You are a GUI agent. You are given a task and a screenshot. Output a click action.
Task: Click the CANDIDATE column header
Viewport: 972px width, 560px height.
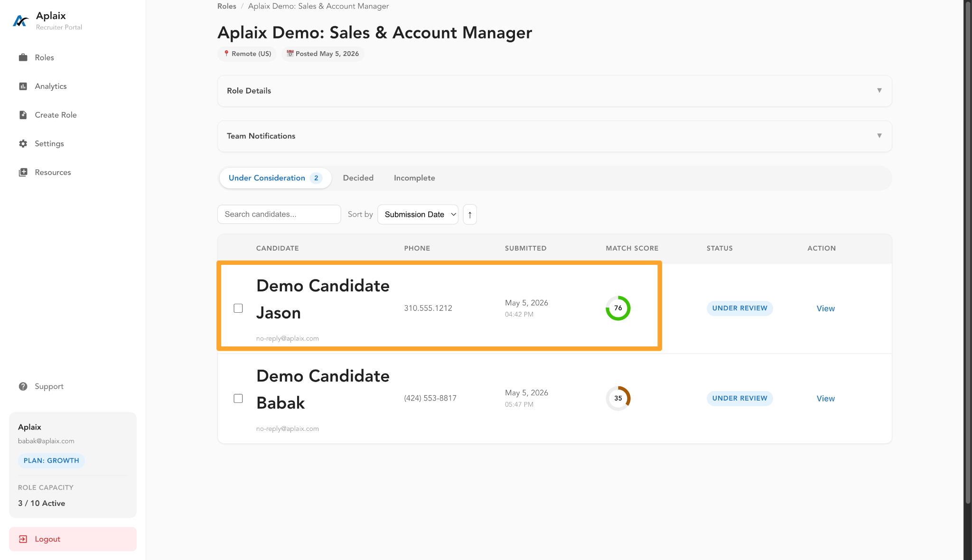point(277,248)
